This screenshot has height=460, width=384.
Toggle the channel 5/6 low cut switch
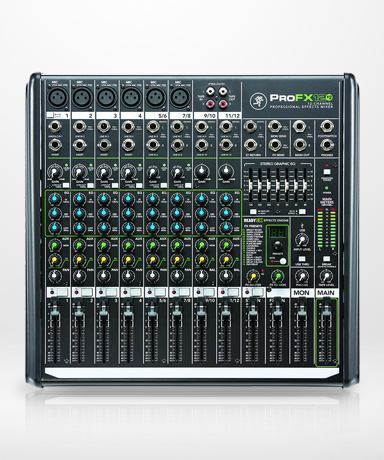pos(164,185)
